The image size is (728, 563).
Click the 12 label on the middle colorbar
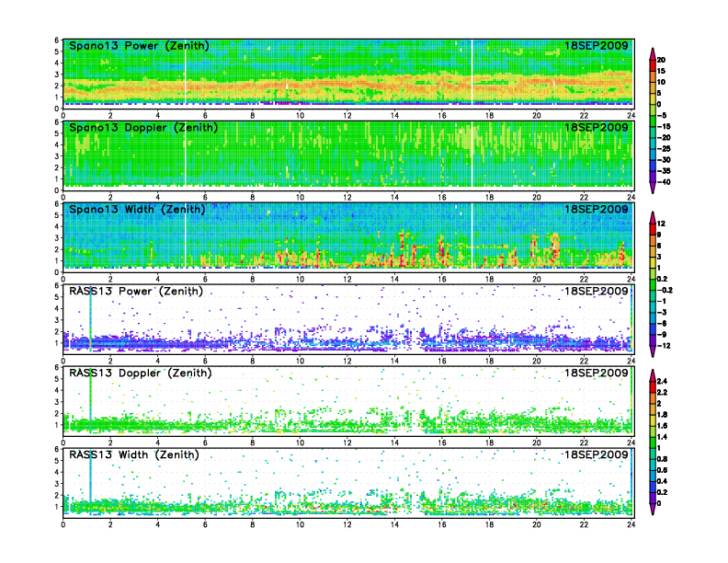coord(661,224)
